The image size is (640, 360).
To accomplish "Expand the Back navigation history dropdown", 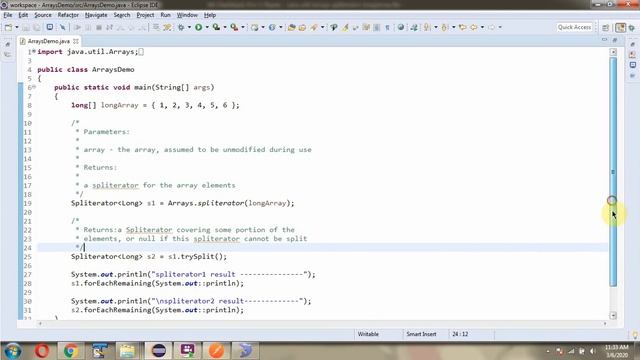I will (x=482, y=27).
